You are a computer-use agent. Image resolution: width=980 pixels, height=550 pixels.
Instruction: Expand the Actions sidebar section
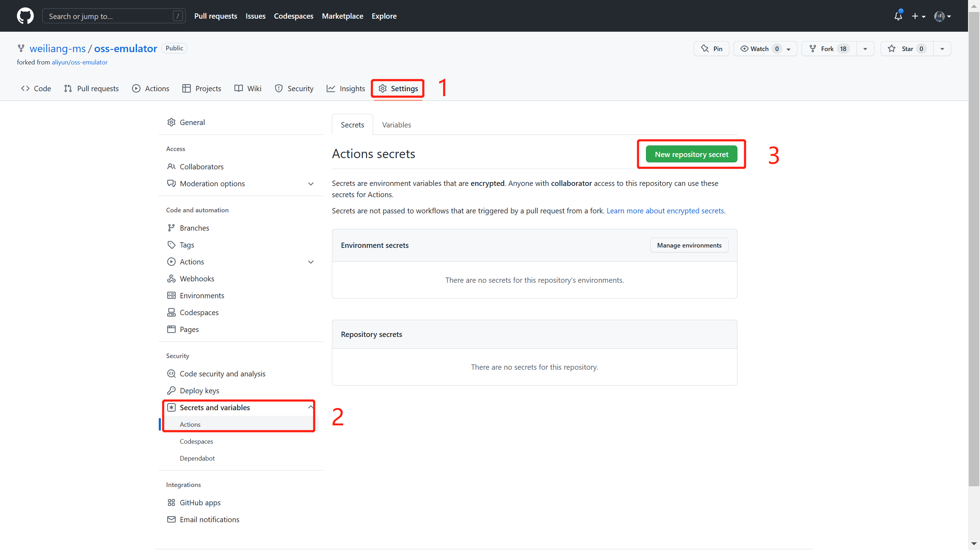[x=310, y=262]
